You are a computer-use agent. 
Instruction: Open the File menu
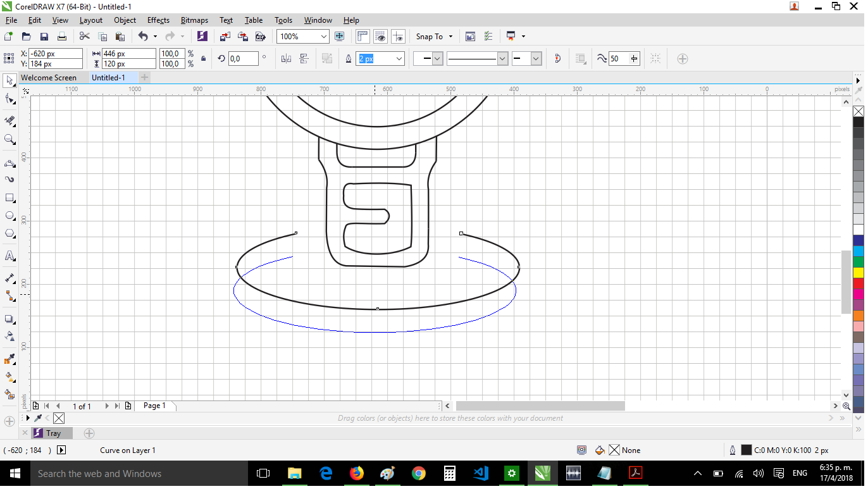click(x=11, y=20)
